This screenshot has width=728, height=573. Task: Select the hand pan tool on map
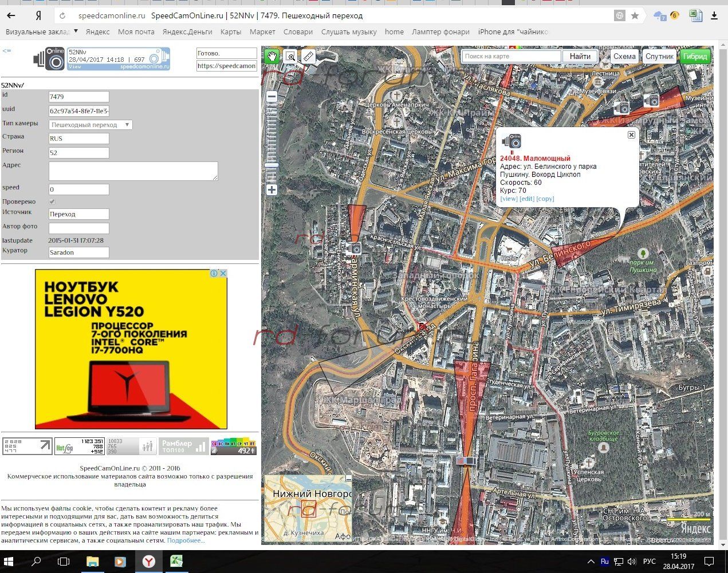click(x=271, y=56)
